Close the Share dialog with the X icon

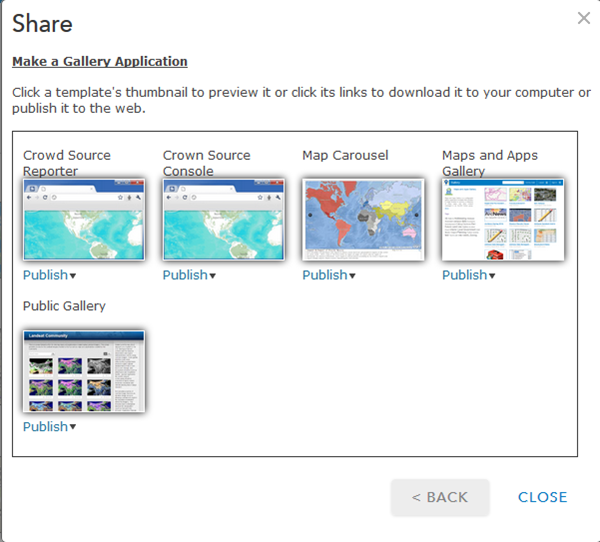click(x=584, y=18)
